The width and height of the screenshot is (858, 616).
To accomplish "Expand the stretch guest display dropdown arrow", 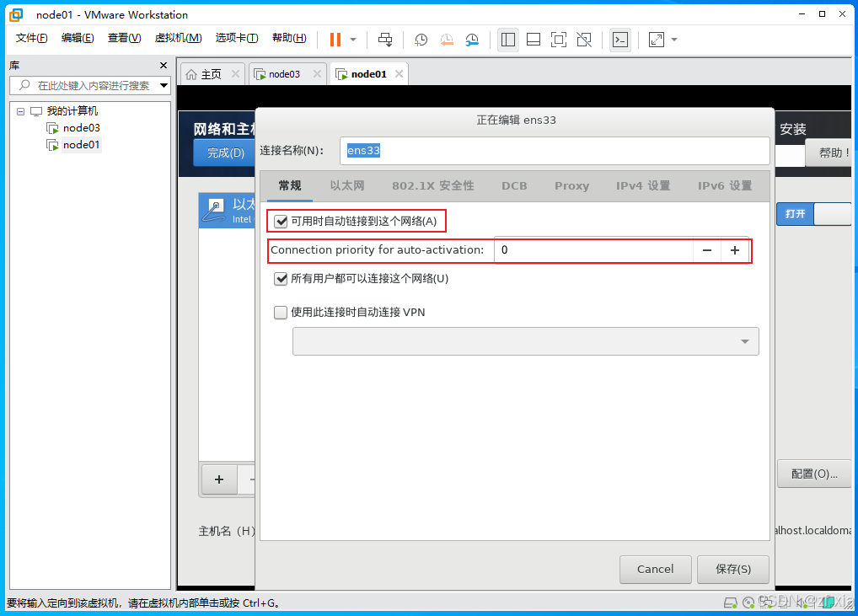I will (x=673, y=40).
